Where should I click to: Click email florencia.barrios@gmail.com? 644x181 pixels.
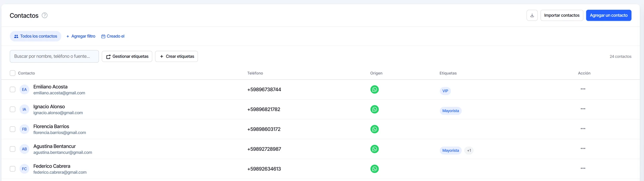click(60, 132)
